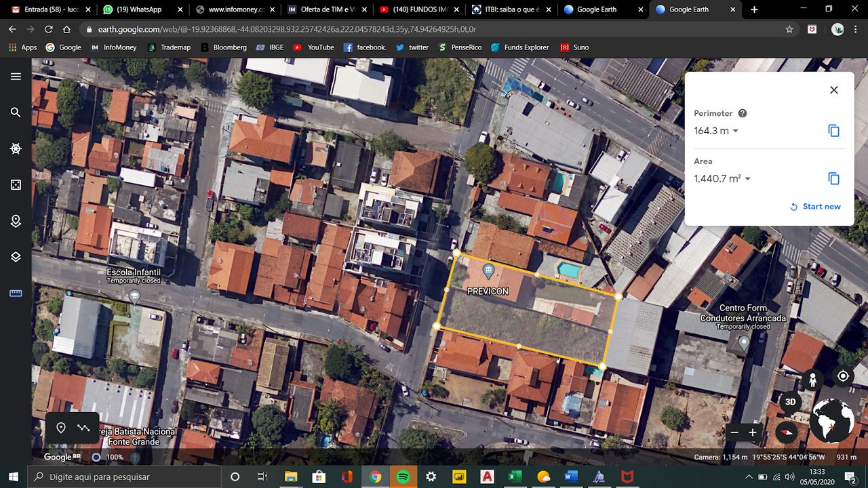
Task: Click the polygon top-left vertex handle
Action: [x=456, y=252]
